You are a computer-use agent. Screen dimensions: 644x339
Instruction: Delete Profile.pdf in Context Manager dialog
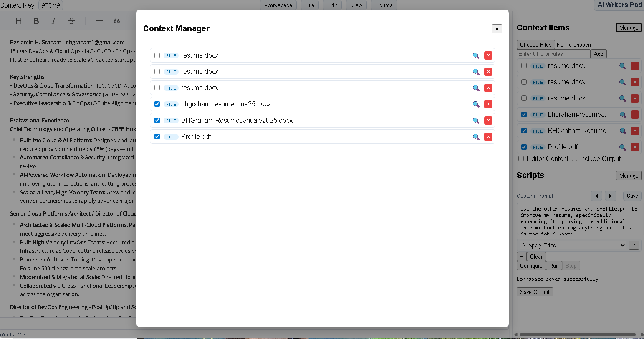[x=488, y=137]
